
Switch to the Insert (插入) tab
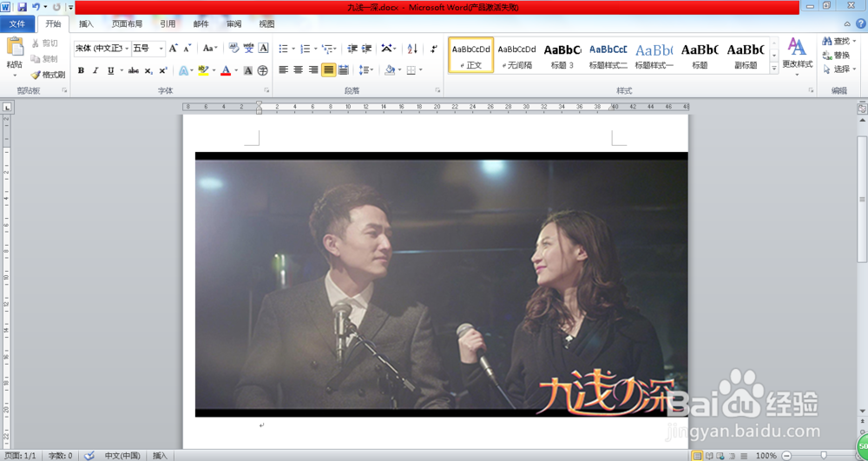[86, 24]
